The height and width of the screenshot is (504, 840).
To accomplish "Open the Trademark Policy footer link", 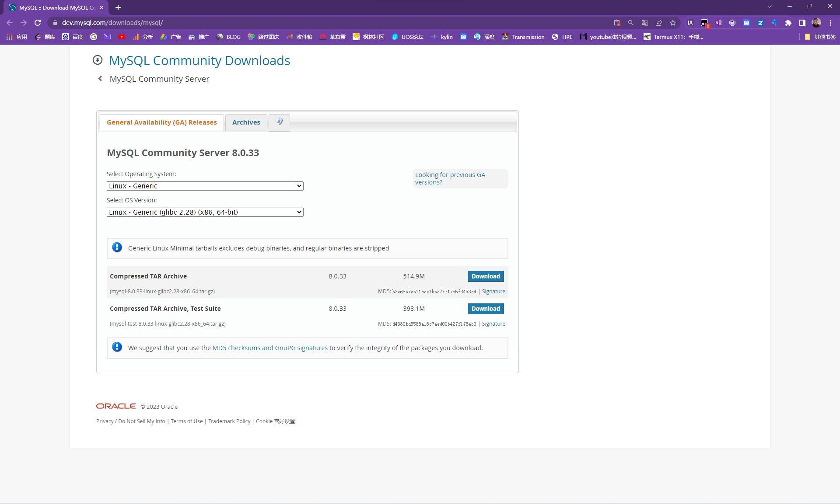I will coord(229,421).
